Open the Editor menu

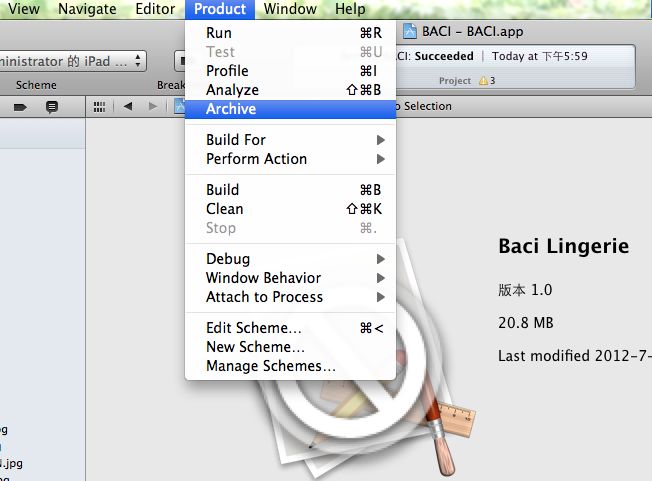click(x=155, y=9)
